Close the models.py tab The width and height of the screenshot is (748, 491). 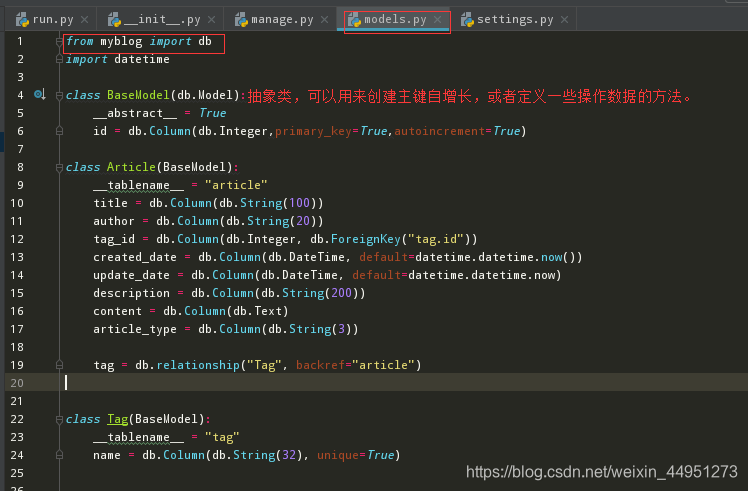click(437, 20)
